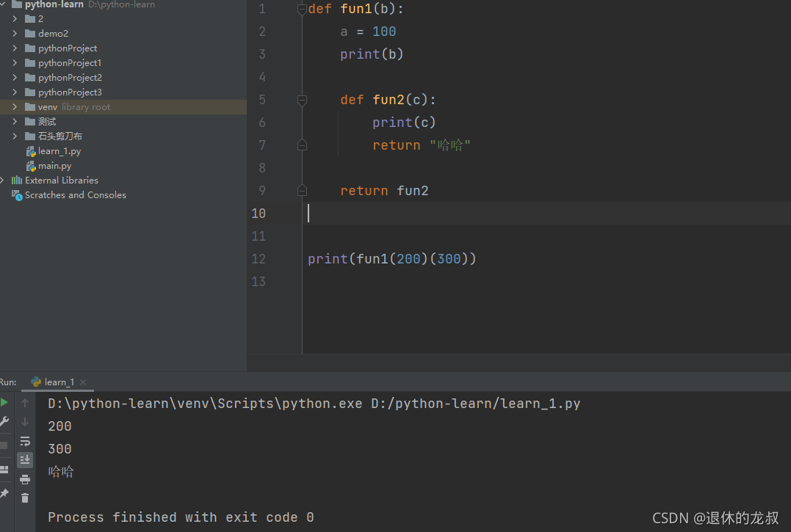Select External Libraries label
The height and width of the screenshot is (532, 791).
(x=62, y=180)
